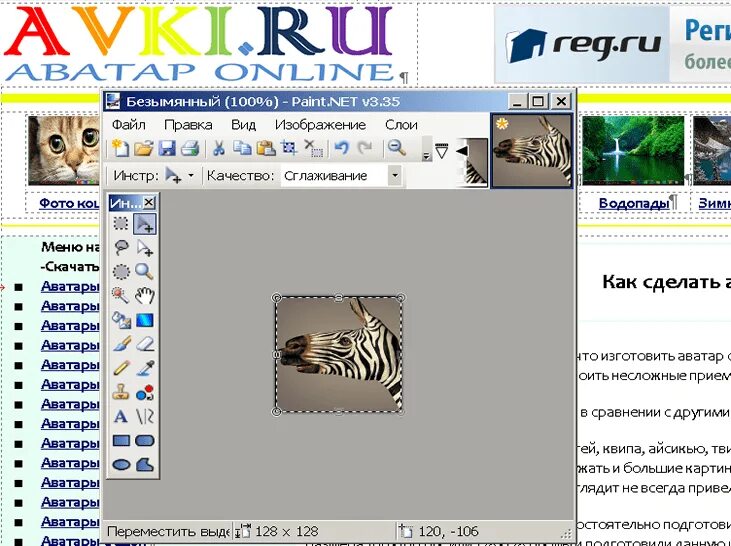Image resolution: width=731 pixels, height=546 pixels.
Task: Click the AVKI.RU logo on the web page
Action: (198, 43)
